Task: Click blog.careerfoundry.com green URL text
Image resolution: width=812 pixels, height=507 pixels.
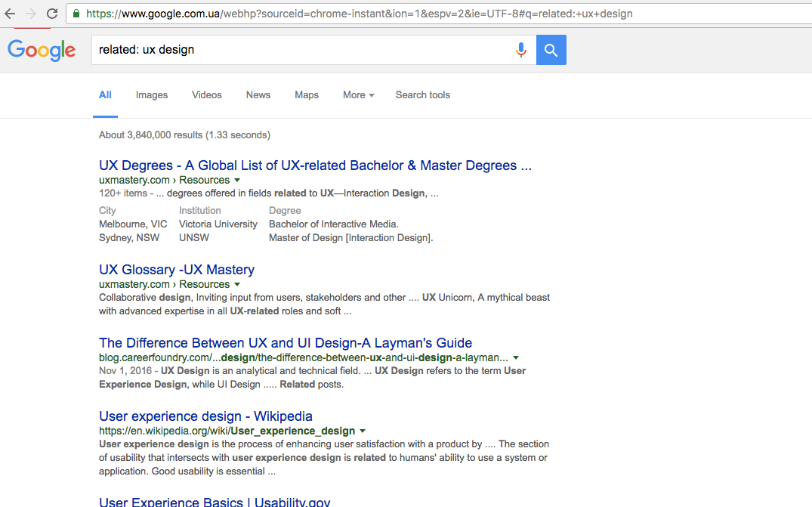Action: click(304, 357)
